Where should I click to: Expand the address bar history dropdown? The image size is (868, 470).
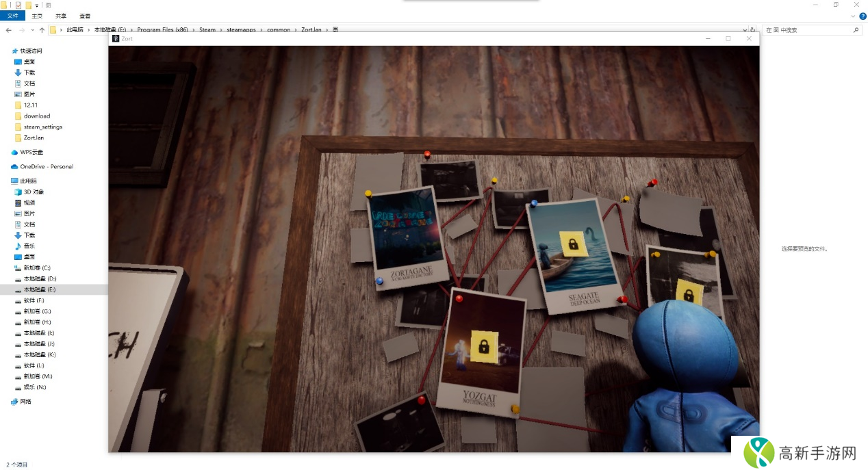click(x=745, y=30)
